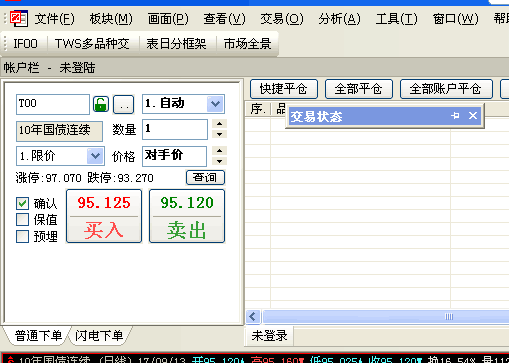Enable the 预埋 checkbox
509x363 pixels.
tap(22, 236)
